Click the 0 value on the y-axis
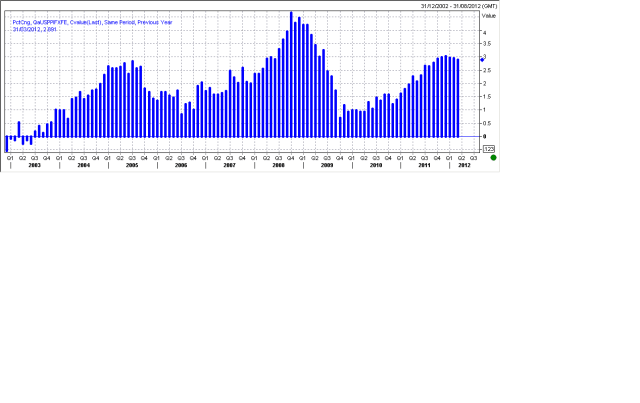Image resolution: width=640 pixels, height=403 pixels. tap(484, 135)
